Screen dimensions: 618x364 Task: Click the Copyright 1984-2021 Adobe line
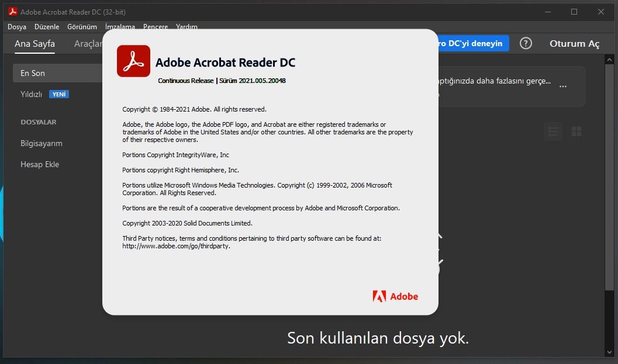194,109
